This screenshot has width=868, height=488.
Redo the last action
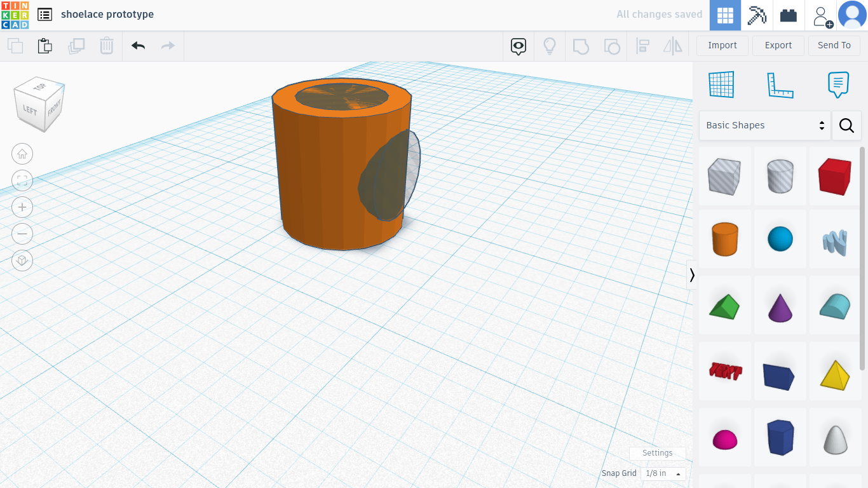pyautogui.click(x=168, y=46)
